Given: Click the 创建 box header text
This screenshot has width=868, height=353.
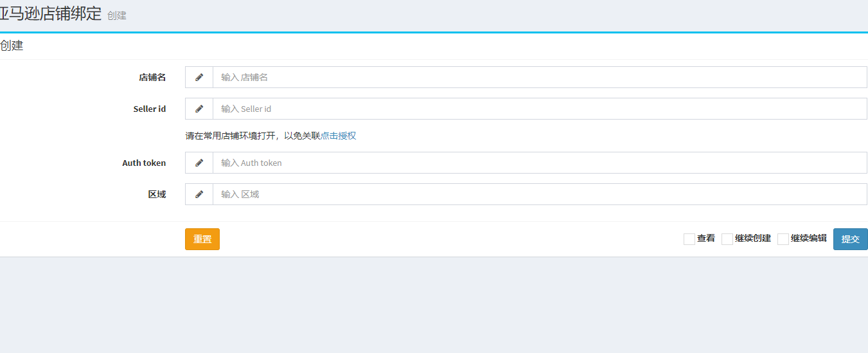Looking at the screenshot, I should [12, 46].
